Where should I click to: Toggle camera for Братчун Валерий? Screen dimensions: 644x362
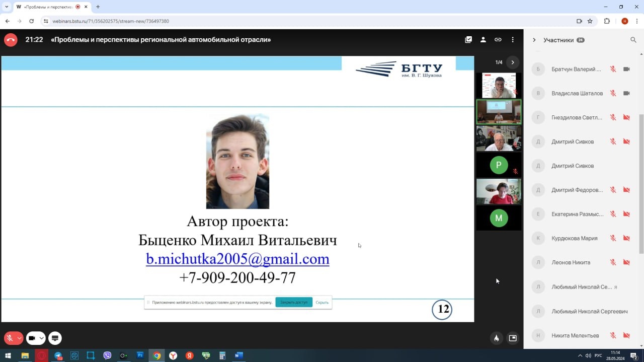(x=627, y=69)
